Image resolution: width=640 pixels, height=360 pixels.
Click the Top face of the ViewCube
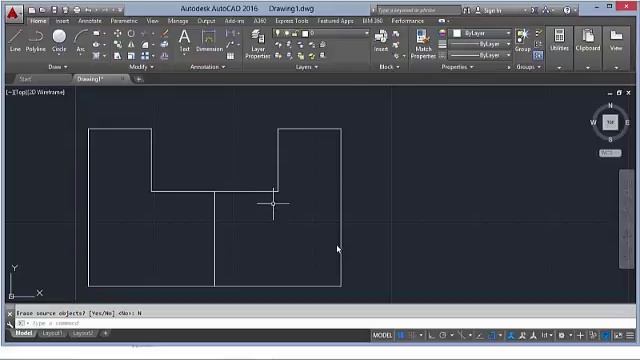[x=610, y=122]
